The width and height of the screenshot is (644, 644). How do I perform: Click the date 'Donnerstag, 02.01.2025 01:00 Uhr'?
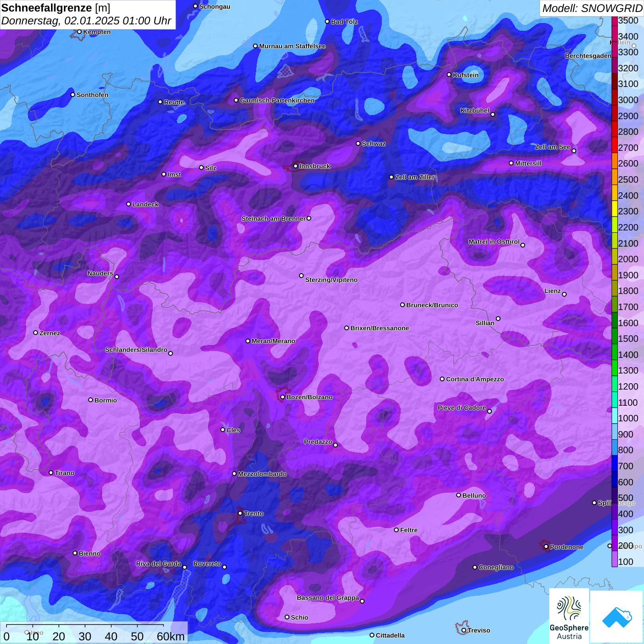pos(86,21)
